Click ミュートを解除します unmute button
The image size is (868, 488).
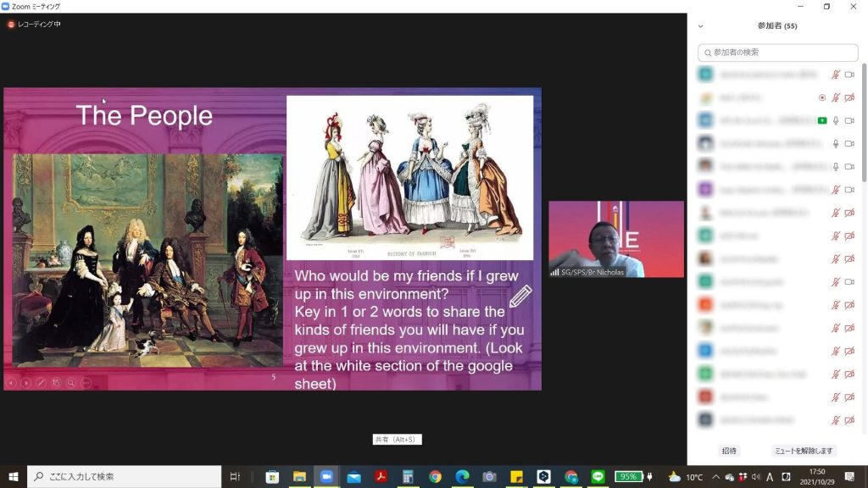pos(804,451)
